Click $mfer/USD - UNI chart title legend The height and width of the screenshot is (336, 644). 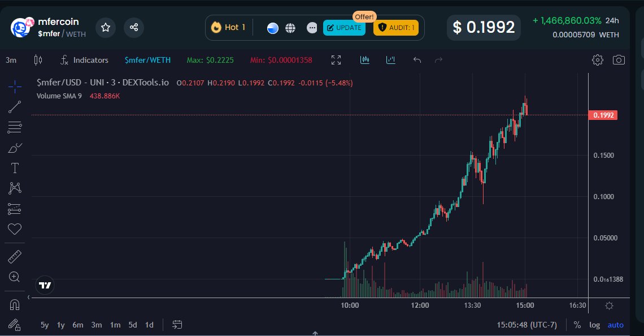tap(103, 83)
